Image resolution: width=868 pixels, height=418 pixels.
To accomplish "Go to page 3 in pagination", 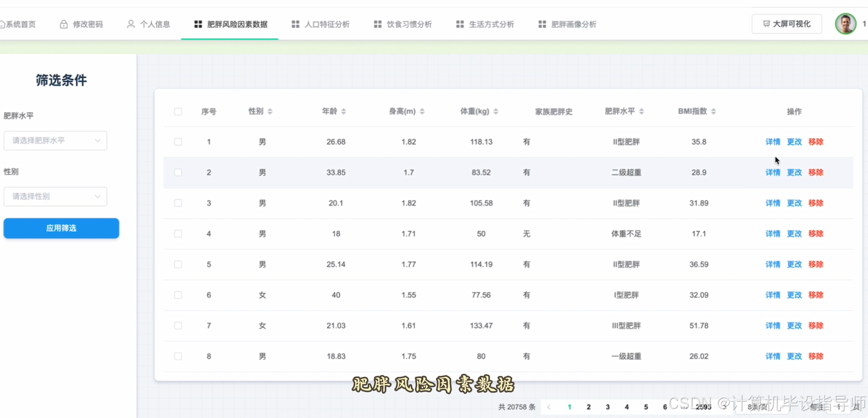I will 607,407.
